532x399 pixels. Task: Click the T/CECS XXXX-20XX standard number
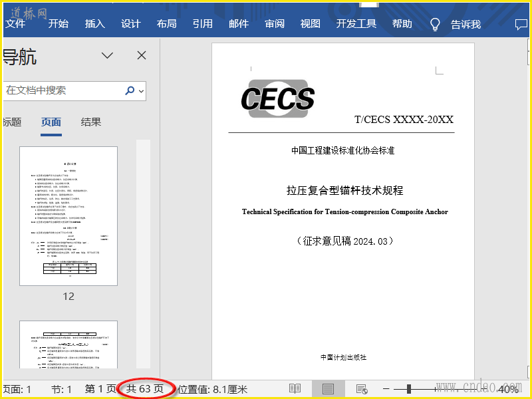[x=404, y=120]
